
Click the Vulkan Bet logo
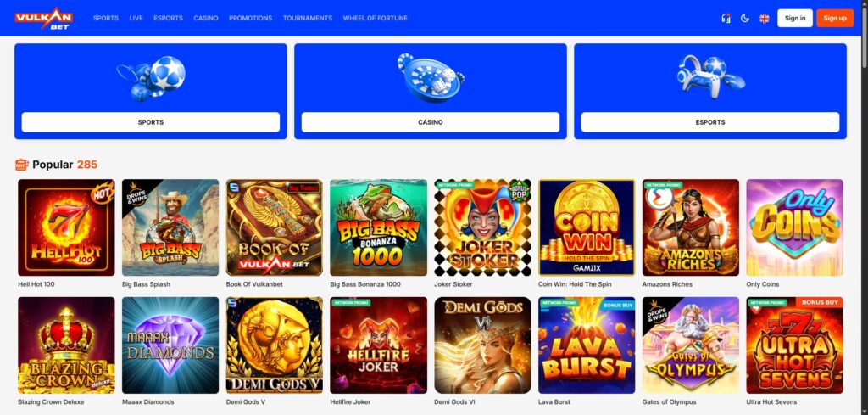44,19
